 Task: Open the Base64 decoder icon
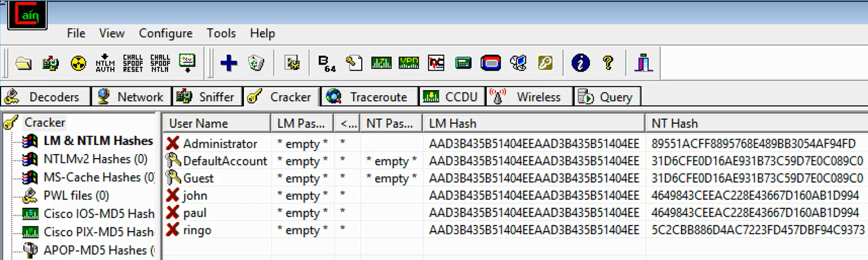point(327,63)
